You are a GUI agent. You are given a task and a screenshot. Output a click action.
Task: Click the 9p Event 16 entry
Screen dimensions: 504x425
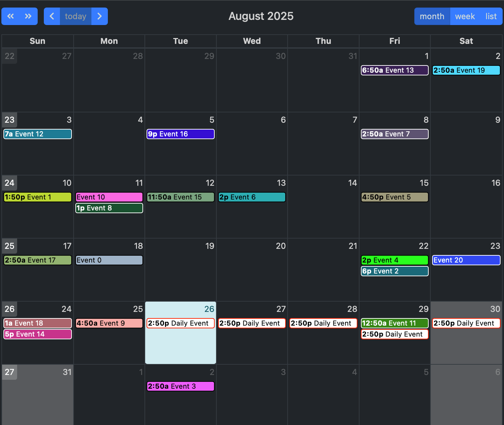(180, 134)
